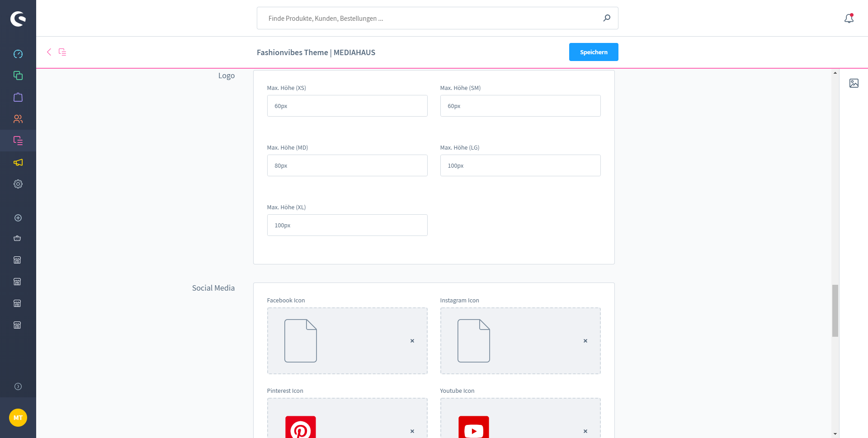Click the Max. Höhe (XS) field
Viewport: 868px width, 438px height.
(347, 106)
